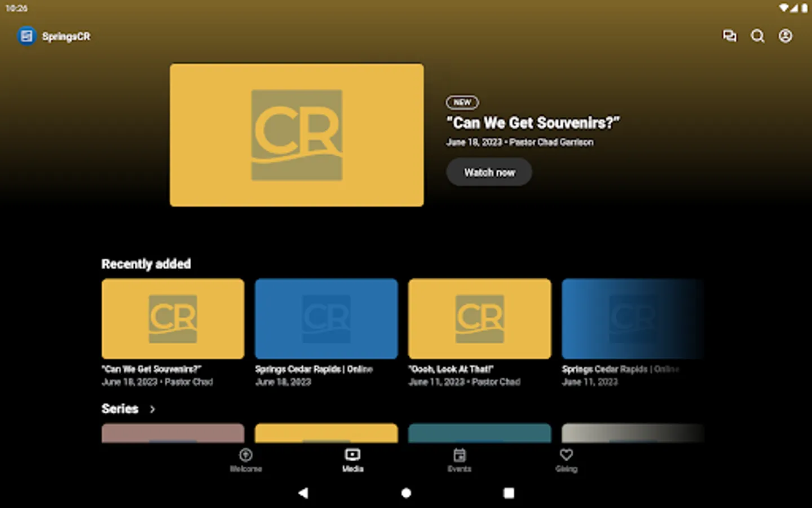The height and width of the screenshot is (508, 812).
Task: Open the large featured CR thumbnail
Action: pos(297,135)
